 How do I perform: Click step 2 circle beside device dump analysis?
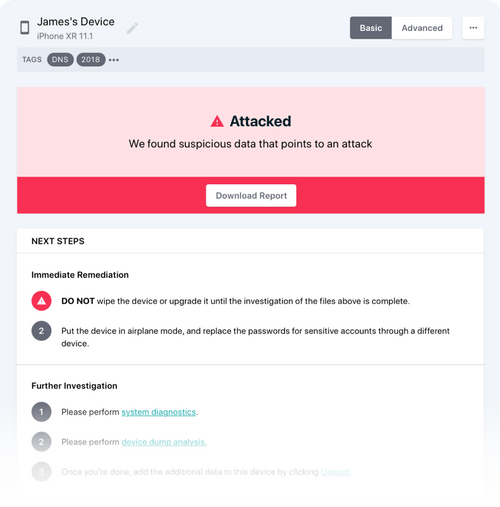pyautogui.click(x=41, y=442)
